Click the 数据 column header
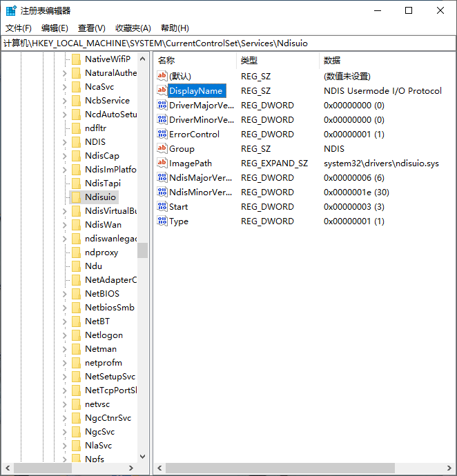The width and height of the screenshot is (457, 476). point(332,61)
